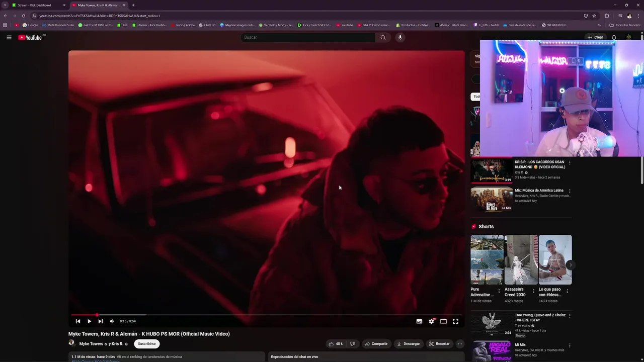Like the video with 40 k likes
This screenshot has width=644, height=362.
336,344
